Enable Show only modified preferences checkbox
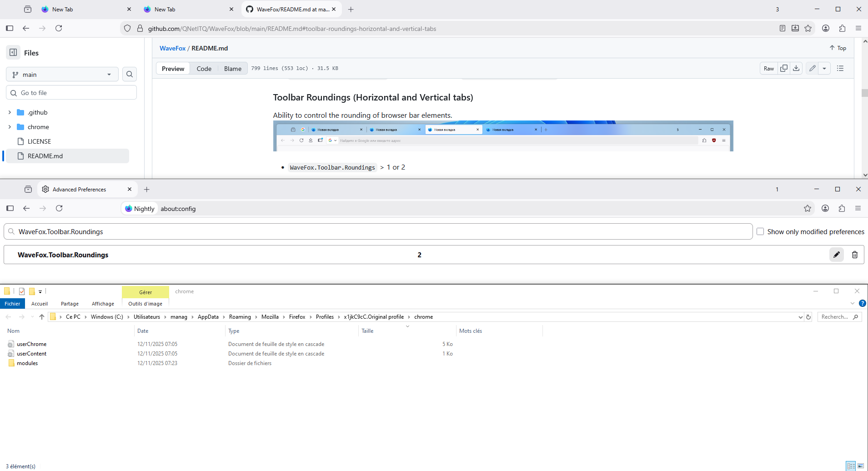The width and height of the screenshot is (868, 471). coord(760,231)
